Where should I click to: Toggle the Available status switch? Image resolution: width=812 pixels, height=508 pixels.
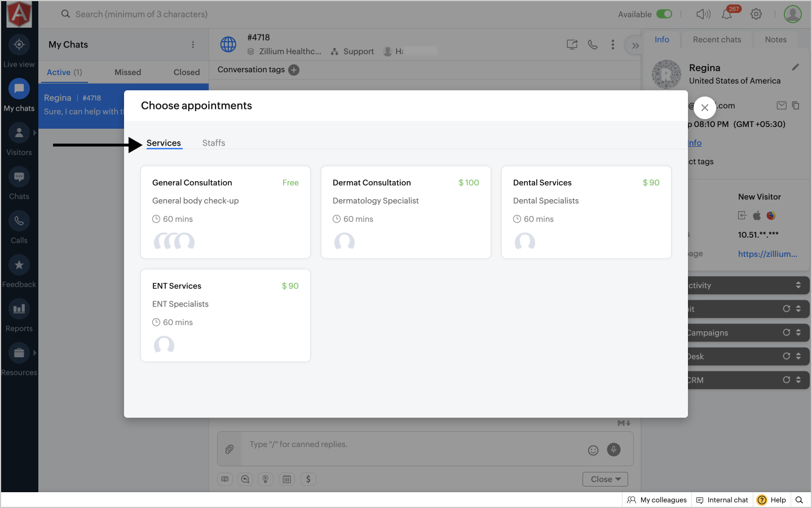point(664,14)
